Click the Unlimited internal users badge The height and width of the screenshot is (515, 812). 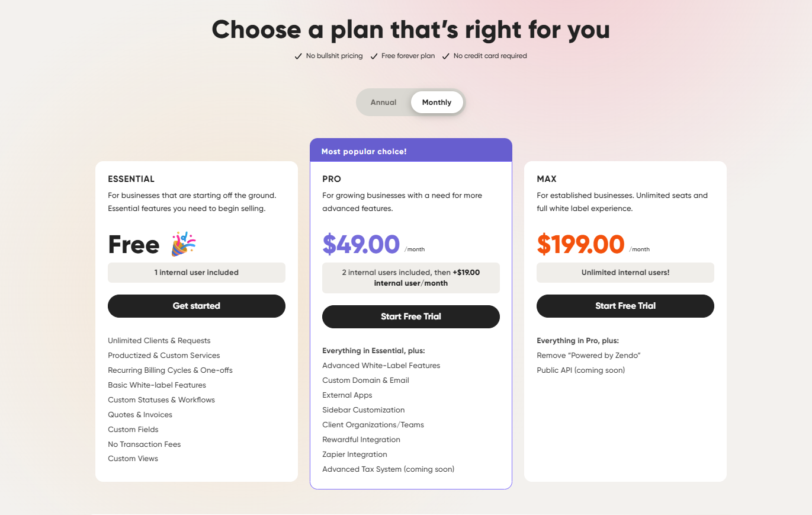pyautogui.click(x=625, y=272)
